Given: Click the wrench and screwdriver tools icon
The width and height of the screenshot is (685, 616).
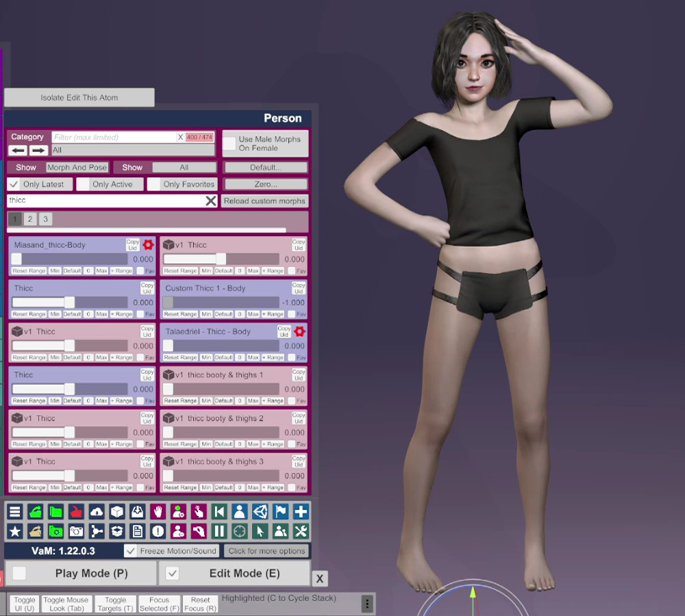Looking at the screenshot, I should [x=301, y=531].
